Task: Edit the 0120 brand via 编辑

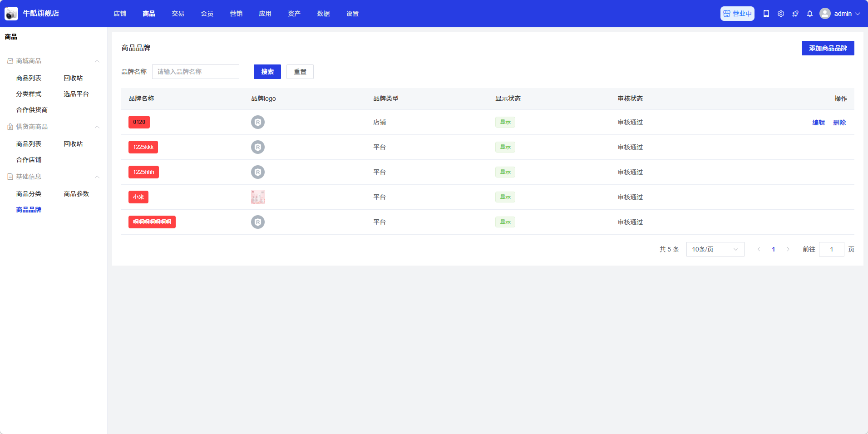Action: pyautogui.click(x=819, y=123)
